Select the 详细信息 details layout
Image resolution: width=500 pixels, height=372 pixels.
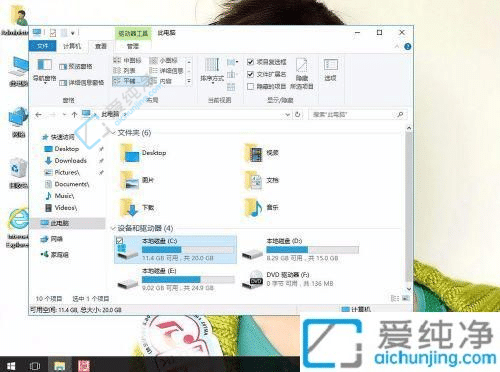166,71
